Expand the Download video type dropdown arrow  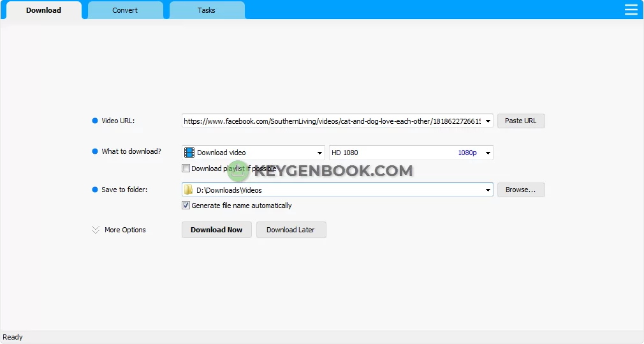[319, 153]
